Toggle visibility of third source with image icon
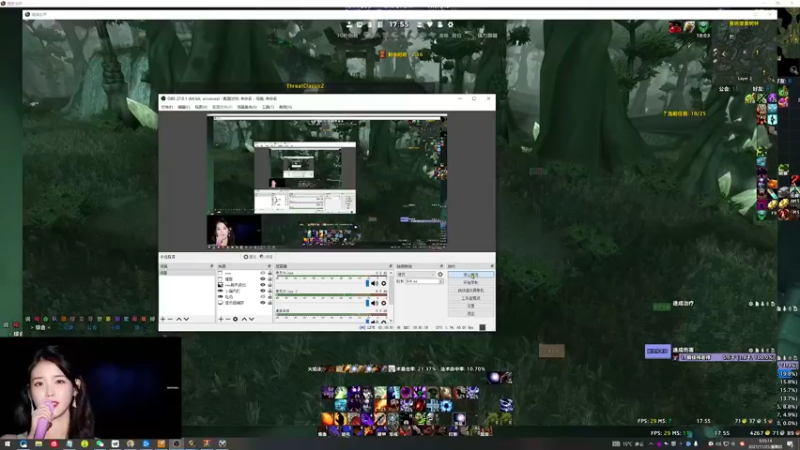Screen dimensions: 800x450 click(x=263, y=285)
